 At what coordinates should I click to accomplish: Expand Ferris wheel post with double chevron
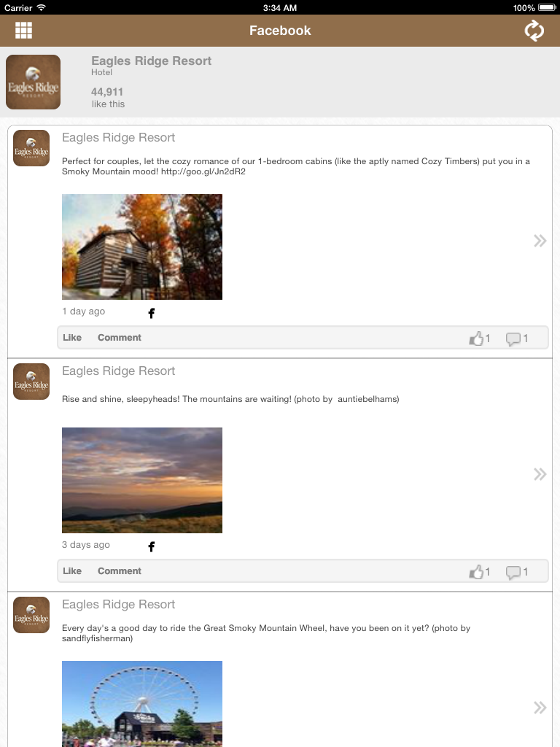(540, 708)
